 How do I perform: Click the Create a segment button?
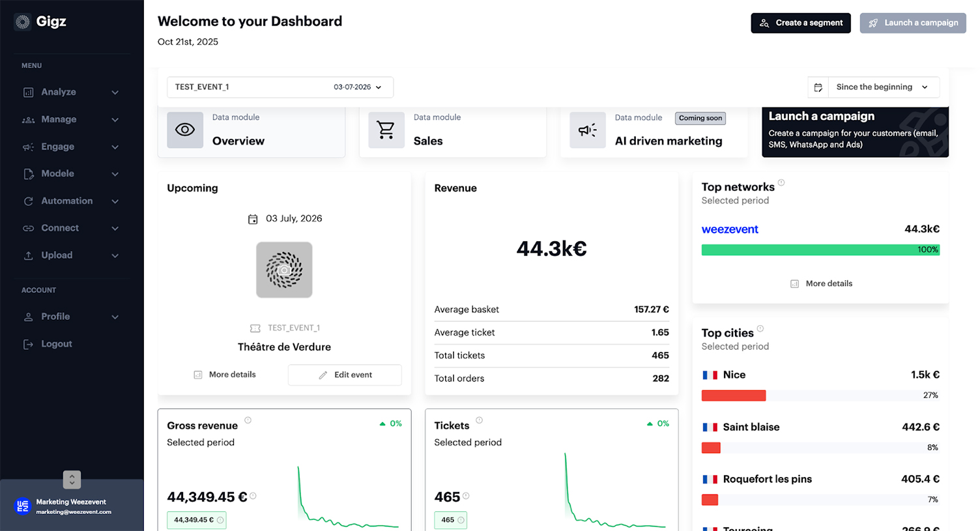(x=800, y=23)
